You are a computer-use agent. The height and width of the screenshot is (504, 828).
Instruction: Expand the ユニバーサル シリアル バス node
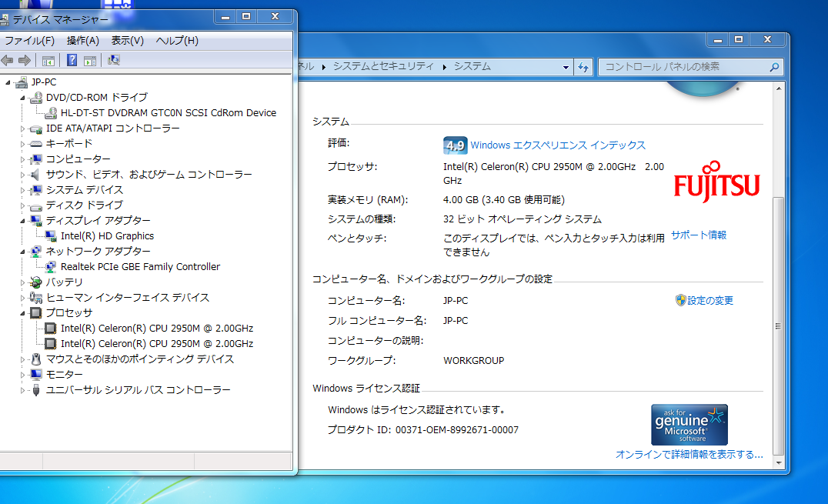(23, 390)
